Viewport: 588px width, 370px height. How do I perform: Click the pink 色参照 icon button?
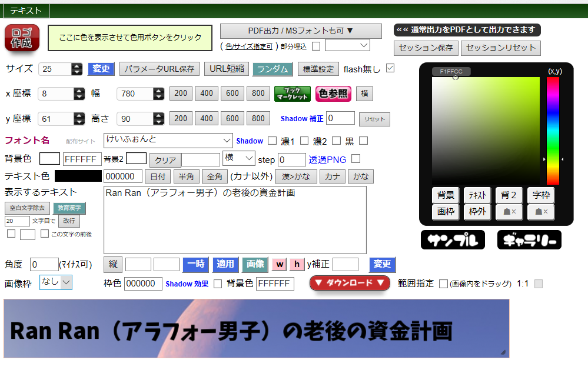[x=333, y=94]
